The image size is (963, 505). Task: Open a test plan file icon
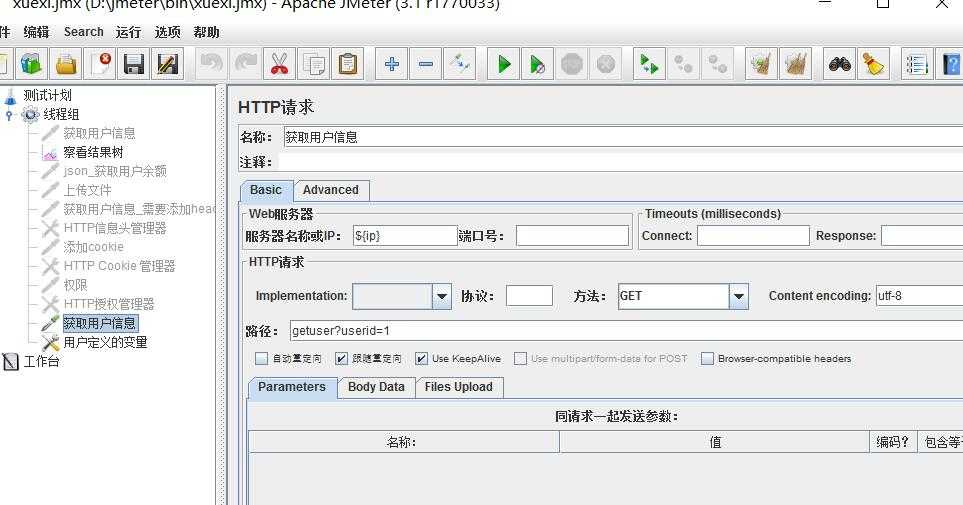pos(66,64)
